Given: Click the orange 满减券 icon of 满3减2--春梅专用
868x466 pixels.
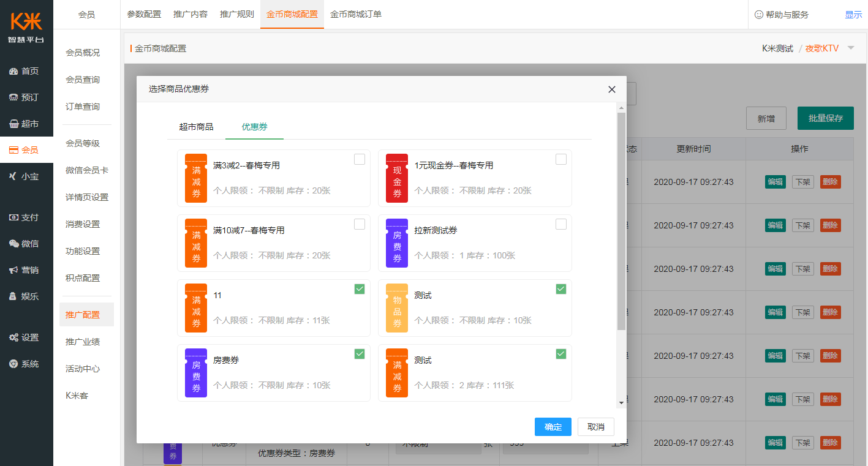Looking at the screenshot, I should (x=196, y=178).
